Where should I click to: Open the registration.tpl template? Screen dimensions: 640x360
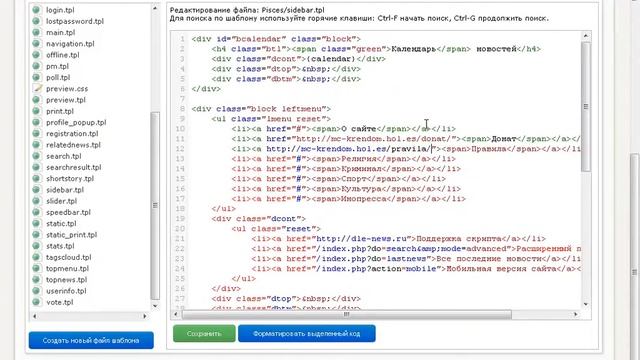72,133
